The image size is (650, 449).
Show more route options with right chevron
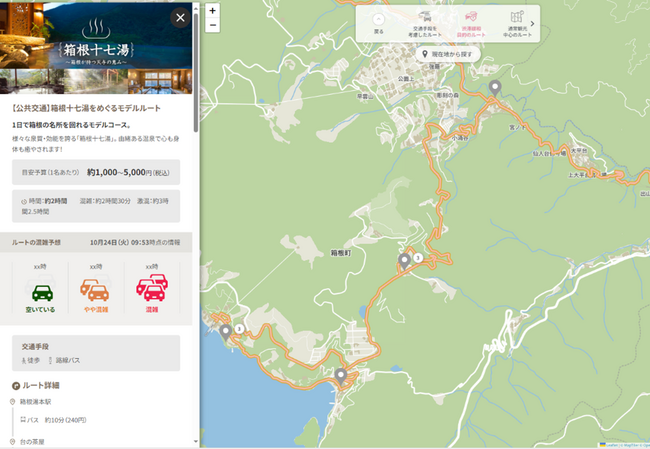point(533,24)
